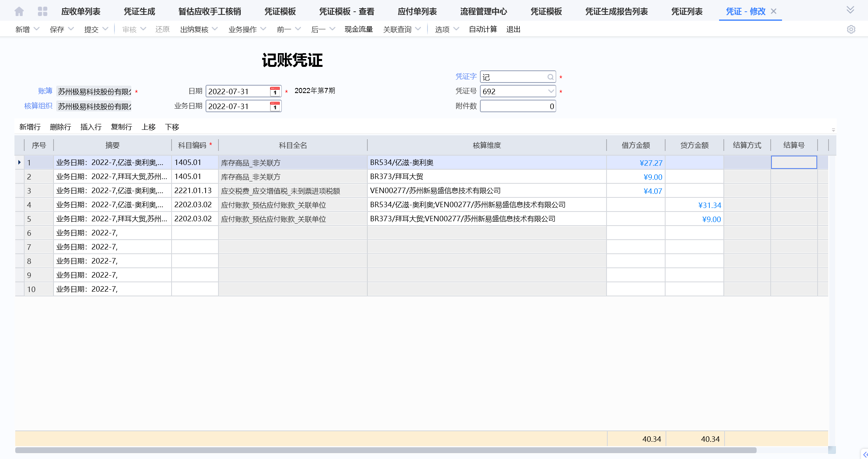Open the settings gear icon
The image size is (868, 459).
(x=851, y=29)
